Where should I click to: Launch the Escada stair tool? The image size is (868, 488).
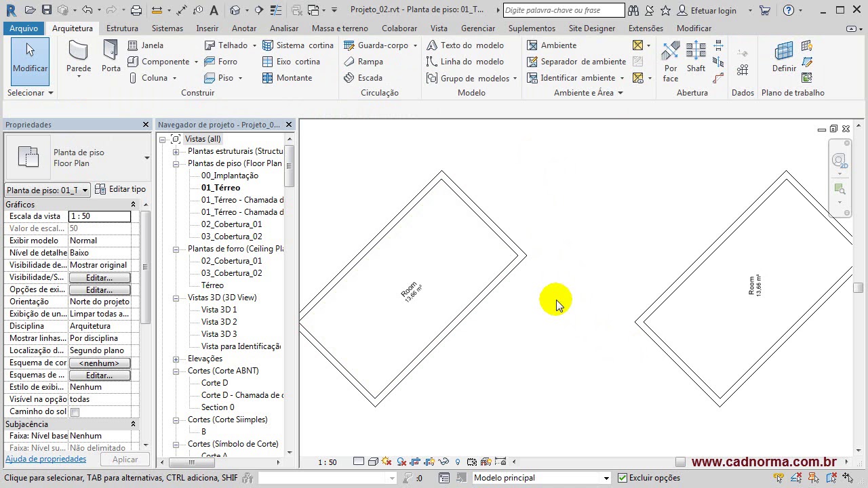pos(363,78)
